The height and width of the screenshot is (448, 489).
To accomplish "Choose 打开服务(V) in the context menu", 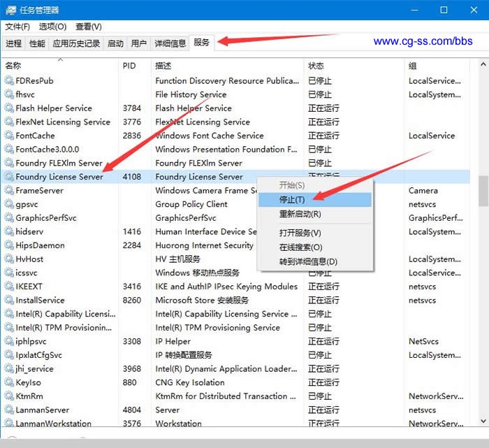I will coord(300,233).
